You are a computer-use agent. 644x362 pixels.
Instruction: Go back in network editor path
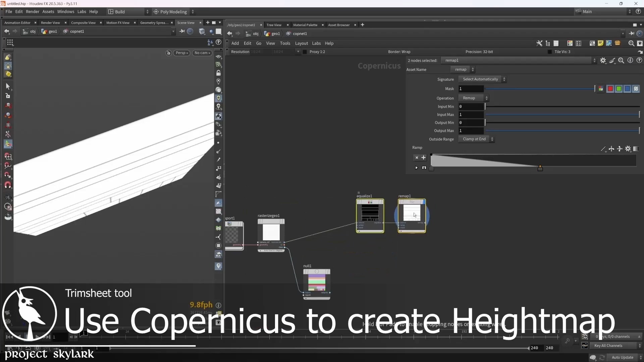click(229, 34)
